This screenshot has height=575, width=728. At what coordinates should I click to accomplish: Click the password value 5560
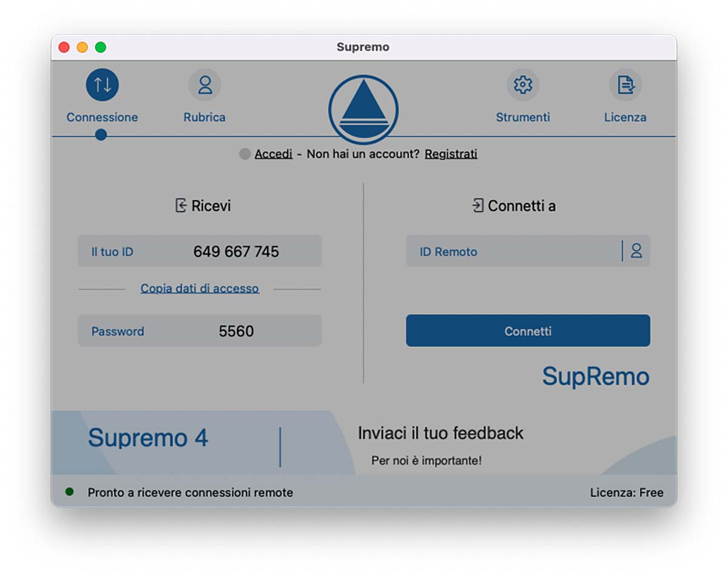pos(236,331)
